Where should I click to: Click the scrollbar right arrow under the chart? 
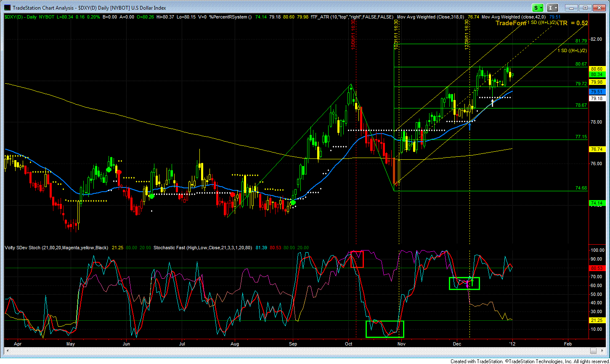[601, 350]
